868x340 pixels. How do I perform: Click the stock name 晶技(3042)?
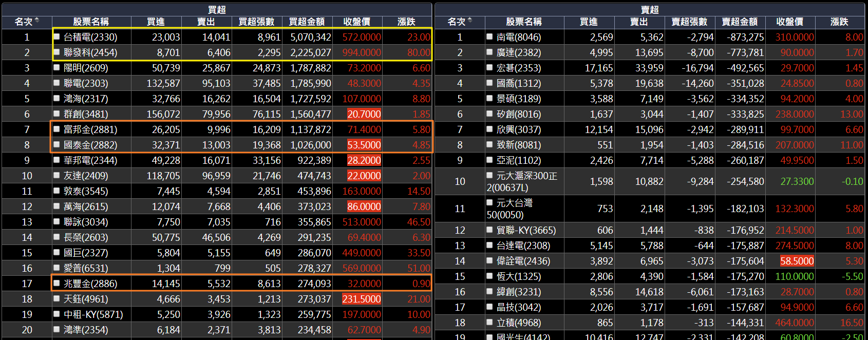point(519,307)
